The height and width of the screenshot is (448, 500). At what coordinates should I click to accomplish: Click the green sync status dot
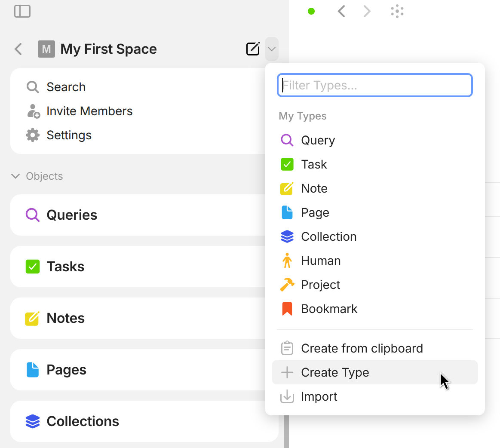click(x=311, y=11)
